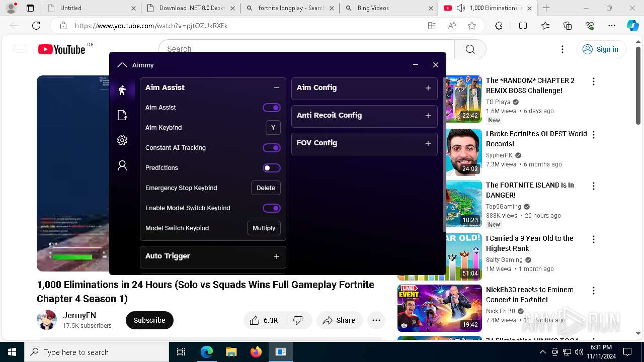The width and height of the screenshot is (644, 362).
Task: Click the taskbar volume speaker icon
Action: point(579,352)
